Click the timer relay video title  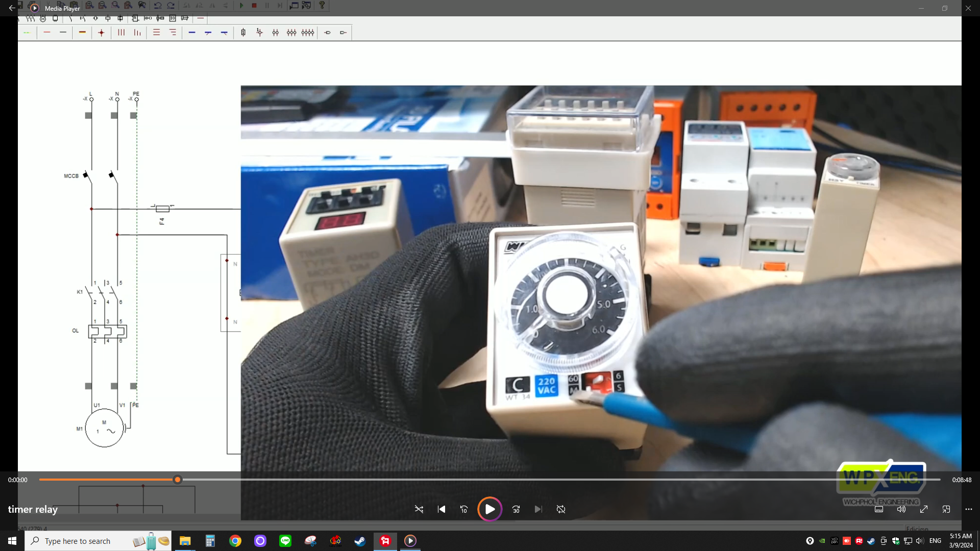click(33, 509)
